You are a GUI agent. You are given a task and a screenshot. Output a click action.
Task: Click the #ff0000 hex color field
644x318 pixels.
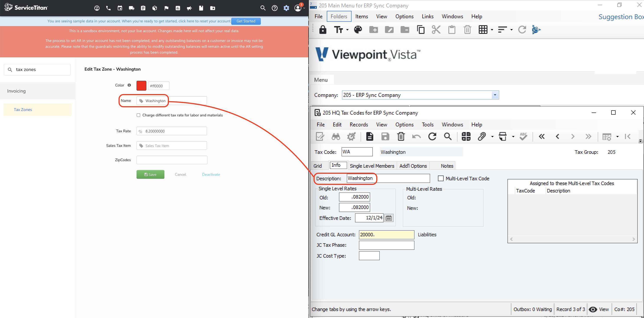click(x=159, y=86)
